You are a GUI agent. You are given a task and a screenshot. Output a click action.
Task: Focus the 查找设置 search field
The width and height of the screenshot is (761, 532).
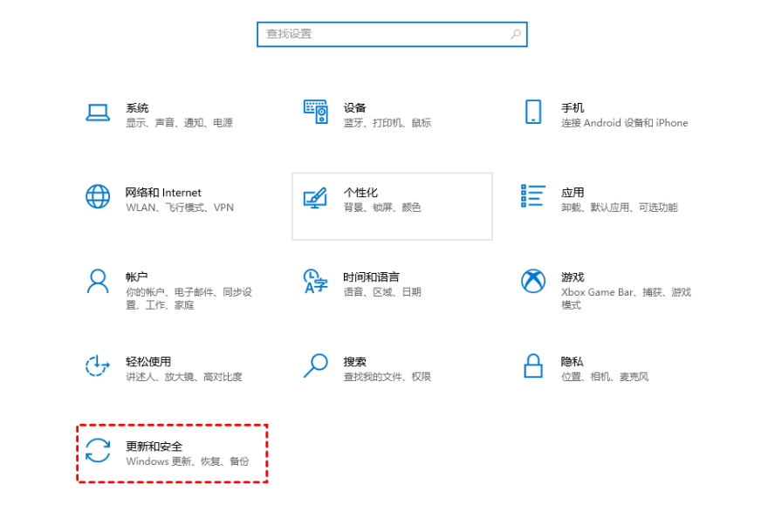tap(384, 34)
